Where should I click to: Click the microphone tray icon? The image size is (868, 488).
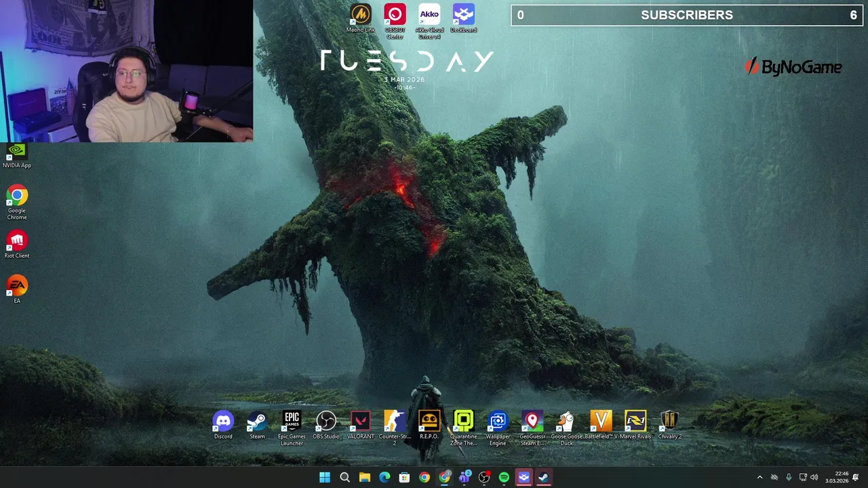pos(789,478)
